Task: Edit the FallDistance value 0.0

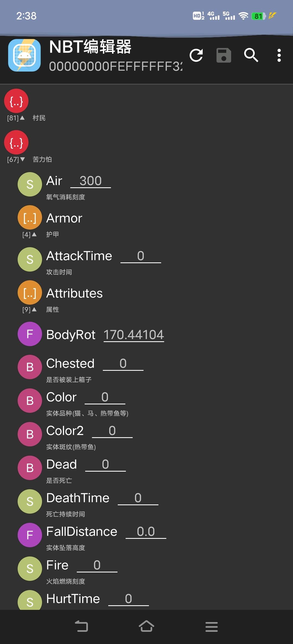Action: pos(146,532)
